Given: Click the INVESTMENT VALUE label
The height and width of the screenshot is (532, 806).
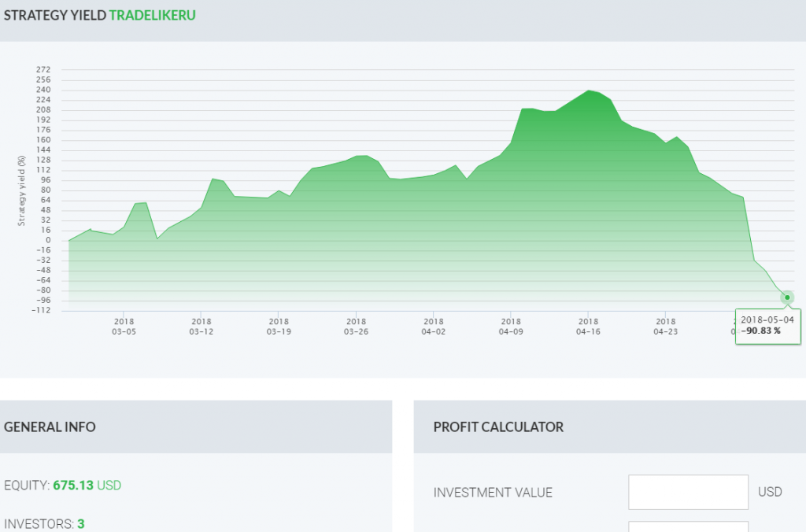Looking at the screenshot, I should (x=493, y=493).
